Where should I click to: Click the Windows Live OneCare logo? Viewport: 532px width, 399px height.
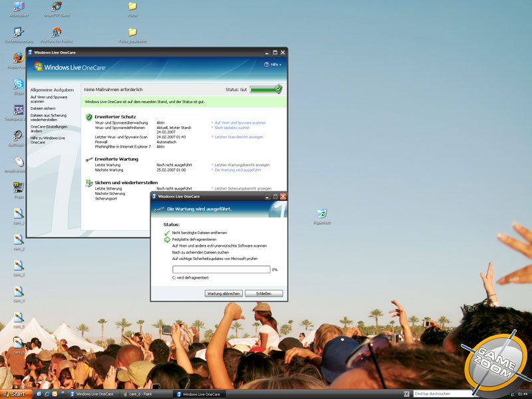[70, 67]
